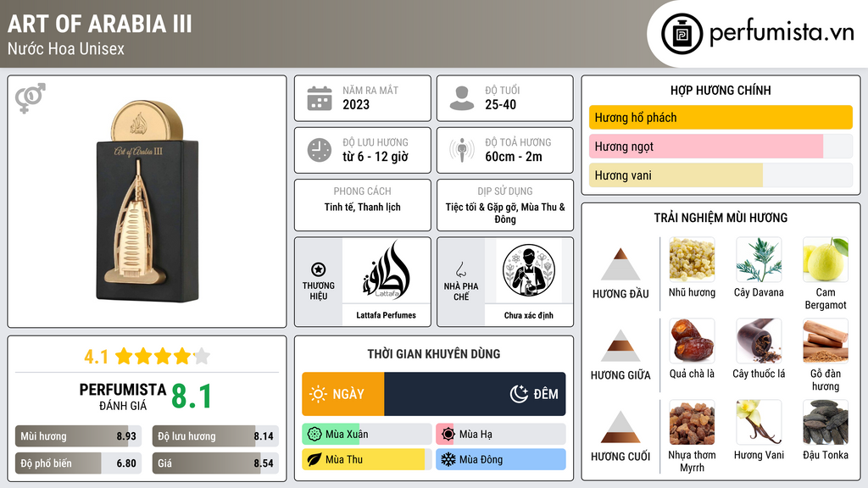The height and width of the screenshot is (488, 868).
Task: Click the Độ lưu hương 8.14 rating bar
Action: point(215,436)
